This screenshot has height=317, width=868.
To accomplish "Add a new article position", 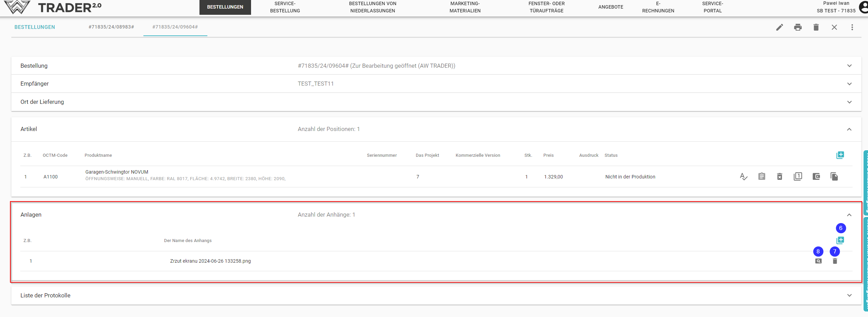I will click(840, 155).
